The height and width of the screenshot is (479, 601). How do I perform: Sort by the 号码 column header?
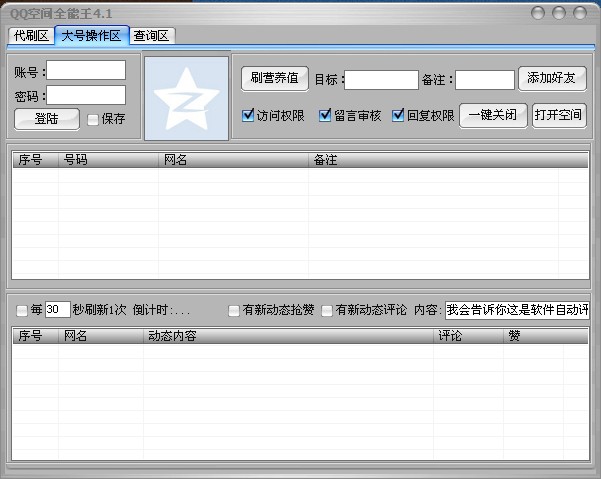tap(108, 160)
